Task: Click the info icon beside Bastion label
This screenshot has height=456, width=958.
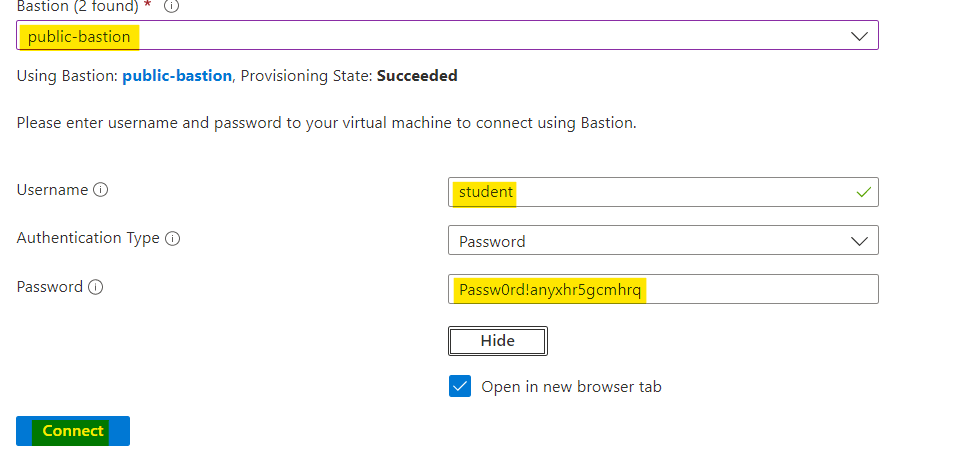Action: (171, 7)
